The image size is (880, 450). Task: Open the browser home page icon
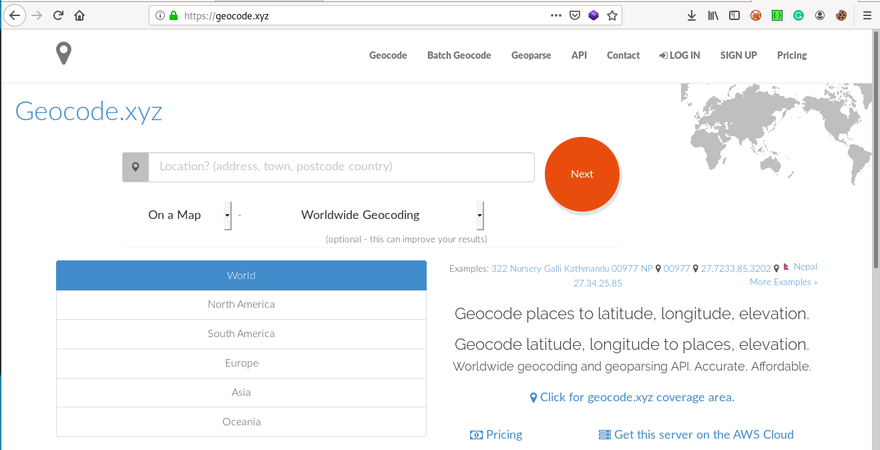pyautogui.click(x=80, y=16)
